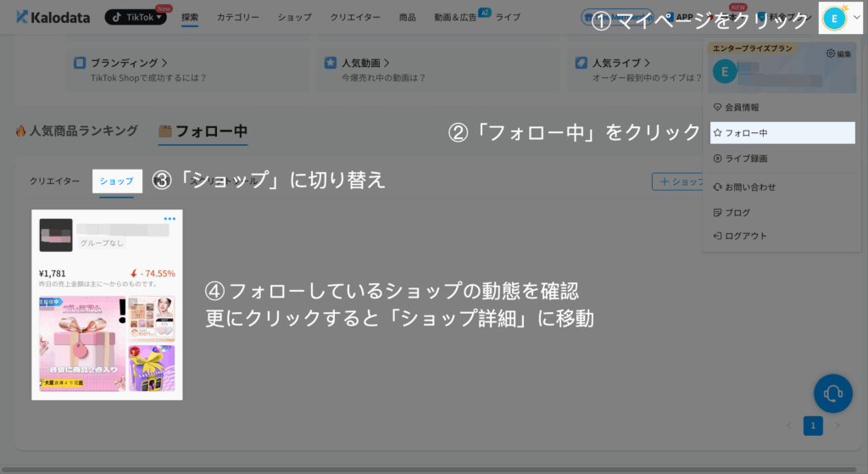Click the + ショップ add button
The image size is (868, 474).
[678, 181]
